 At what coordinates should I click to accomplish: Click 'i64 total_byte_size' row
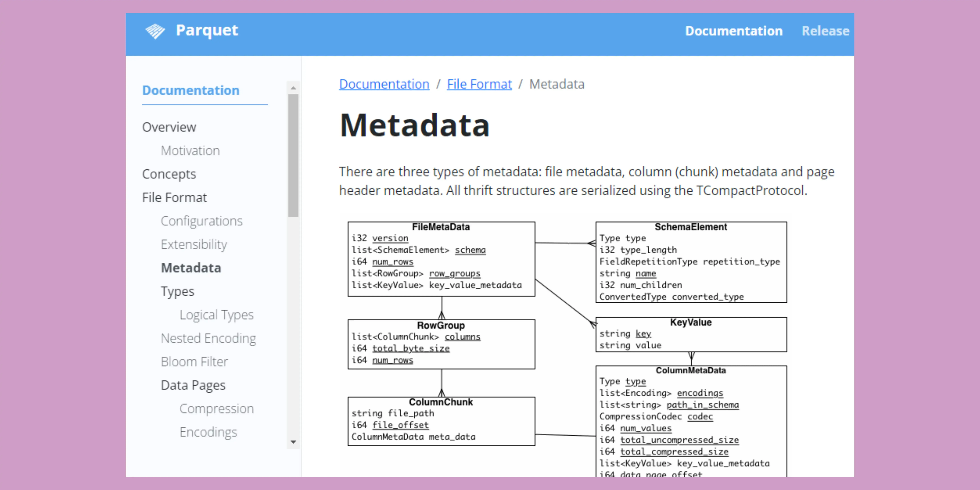(401, 349)
